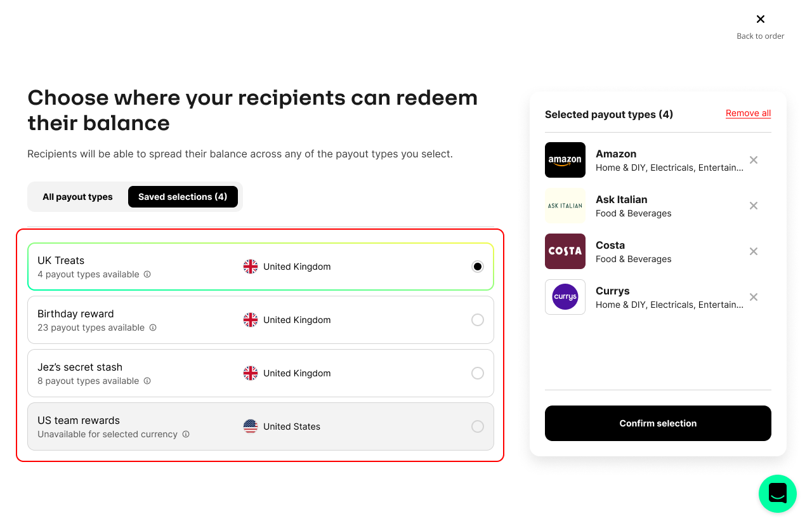Click info icon next to Unavailable for selected currency

[x=186, y=435]
